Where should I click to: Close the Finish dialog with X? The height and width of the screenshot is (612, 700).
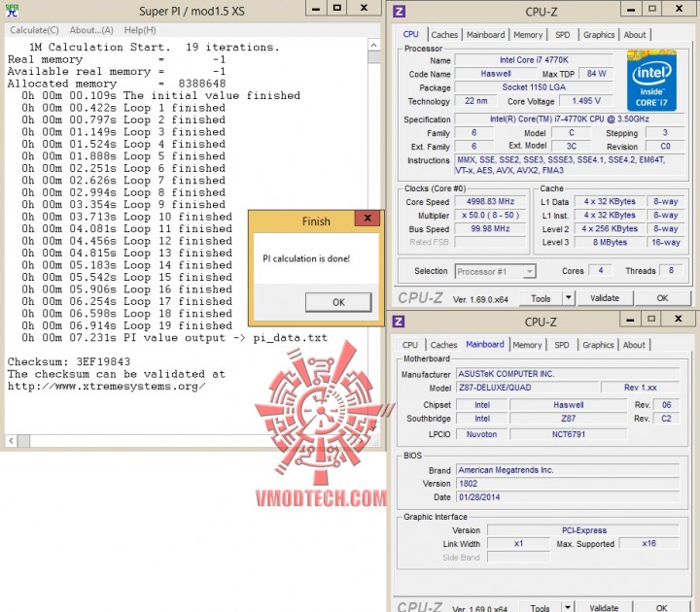pyautogui.click(x=367, y=219)
